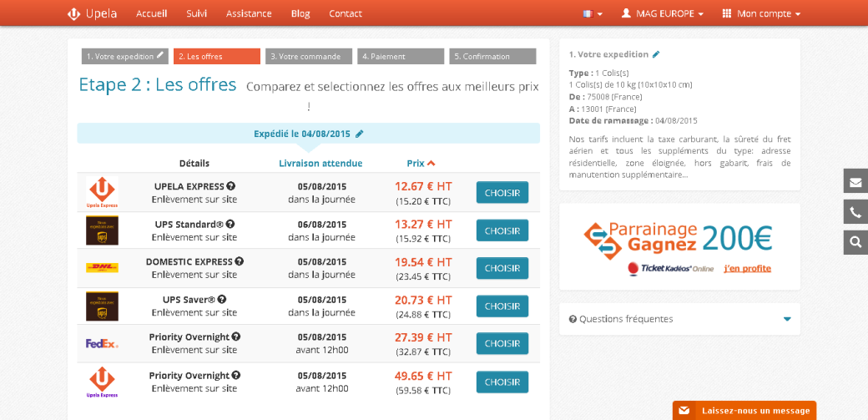
Task: Click pencil icon in 'Votre expedition' step
Action: point(160,55)
